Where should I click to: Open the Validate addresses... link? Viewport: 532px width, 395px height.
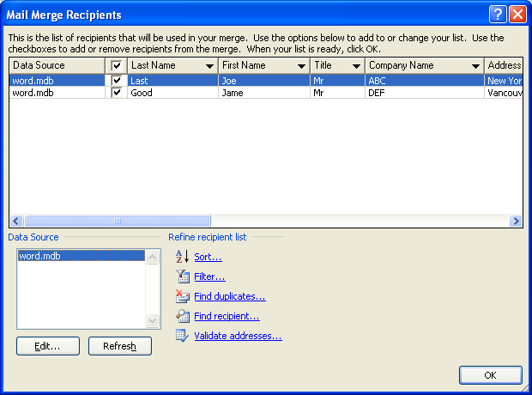coord(238,336)
